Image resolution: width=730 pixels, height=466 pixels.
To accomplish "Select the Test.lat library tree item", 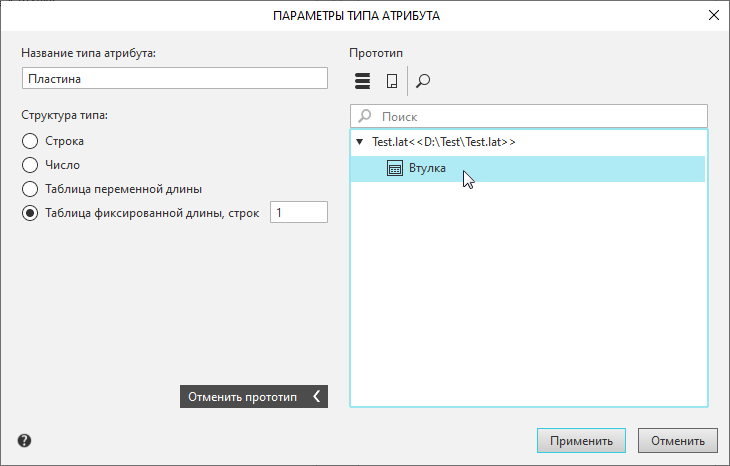I will coord(443,142).
